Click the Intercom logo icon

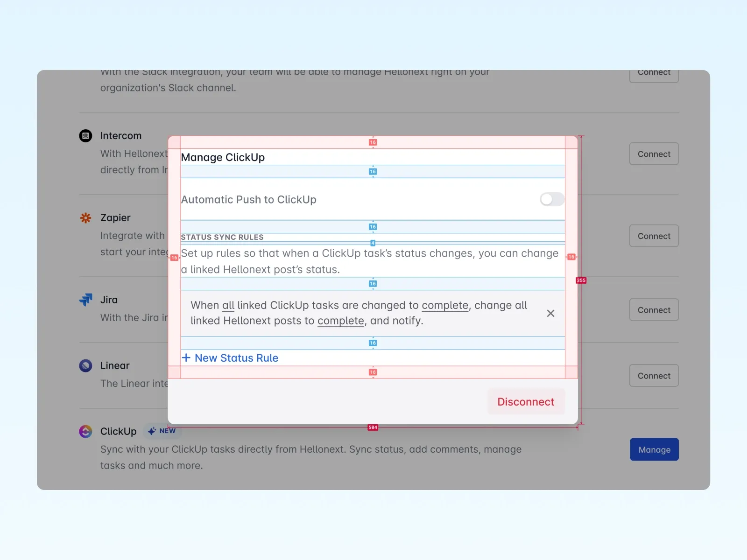pyautogui.click(x=85, y=136)
